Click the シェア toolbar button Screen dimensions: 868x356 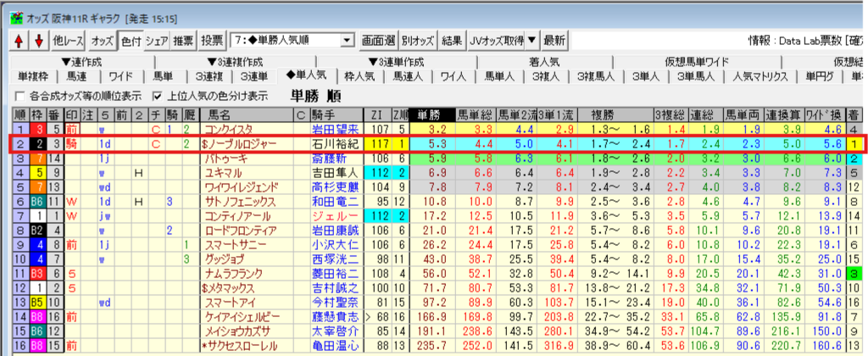click(x=156, y=41)
